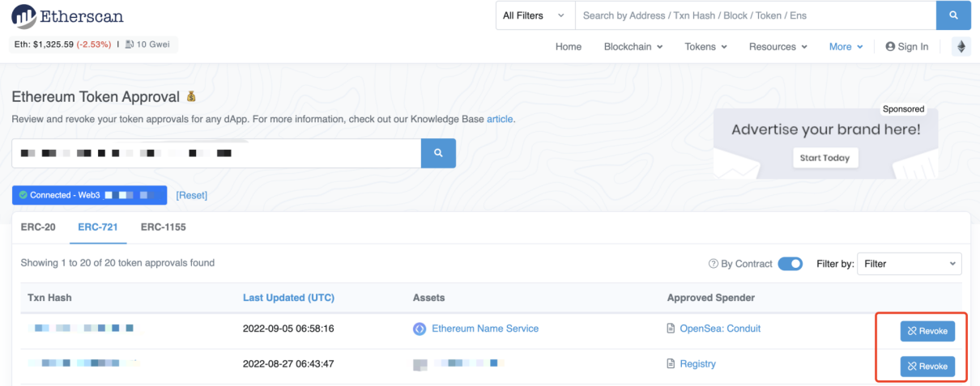Viewport: 980px width, 386px height.
Task: Click the Ethereum diamond icon in navbar
Action: pyautogui.click(x=961, y=47)
